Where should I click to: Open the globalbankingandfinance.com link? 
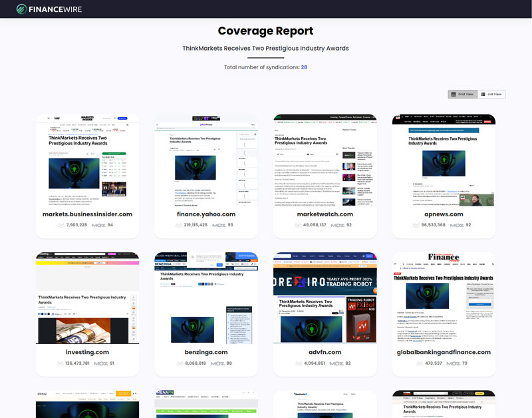pyautogui.click(x=444, y=352)
